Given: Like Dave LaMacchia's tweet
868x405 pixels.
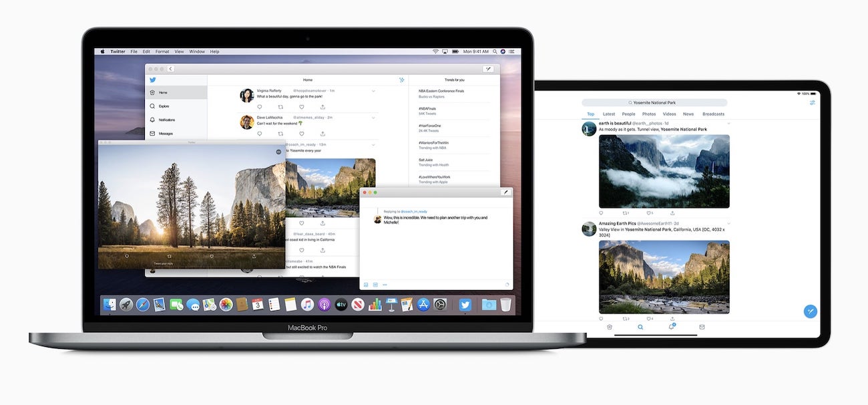Looking at the screenshot, I should [x=302, y=133].
